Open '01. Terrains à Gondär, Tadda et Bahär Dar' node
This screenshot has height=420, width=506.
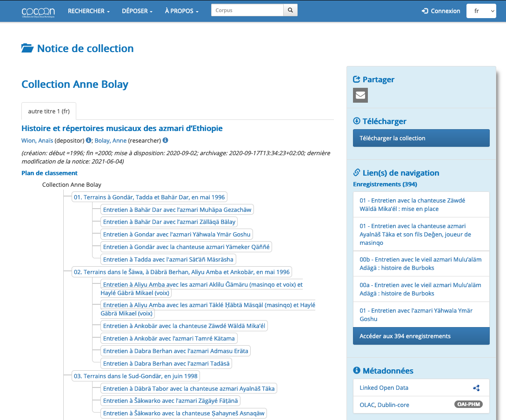coord(149,197)
